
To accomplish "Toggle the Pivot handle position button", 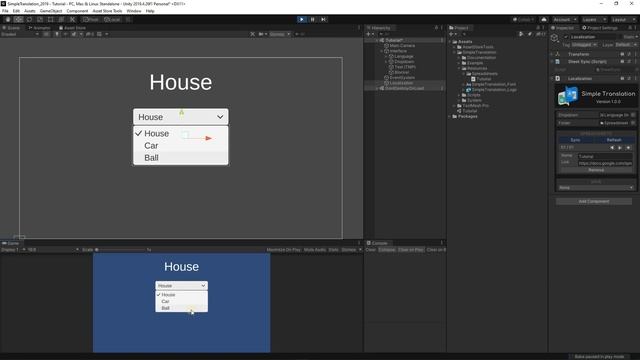I will tap(91, 19).
